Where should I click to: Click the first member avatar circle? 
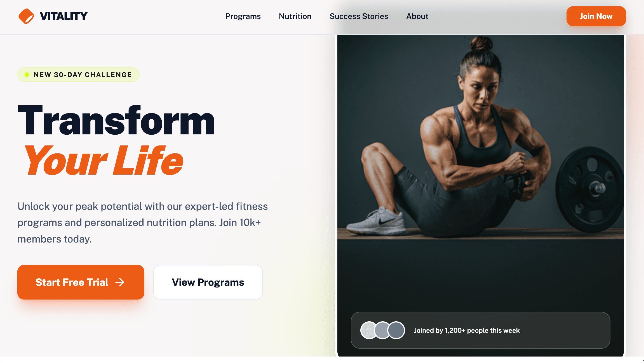(369, 330)
